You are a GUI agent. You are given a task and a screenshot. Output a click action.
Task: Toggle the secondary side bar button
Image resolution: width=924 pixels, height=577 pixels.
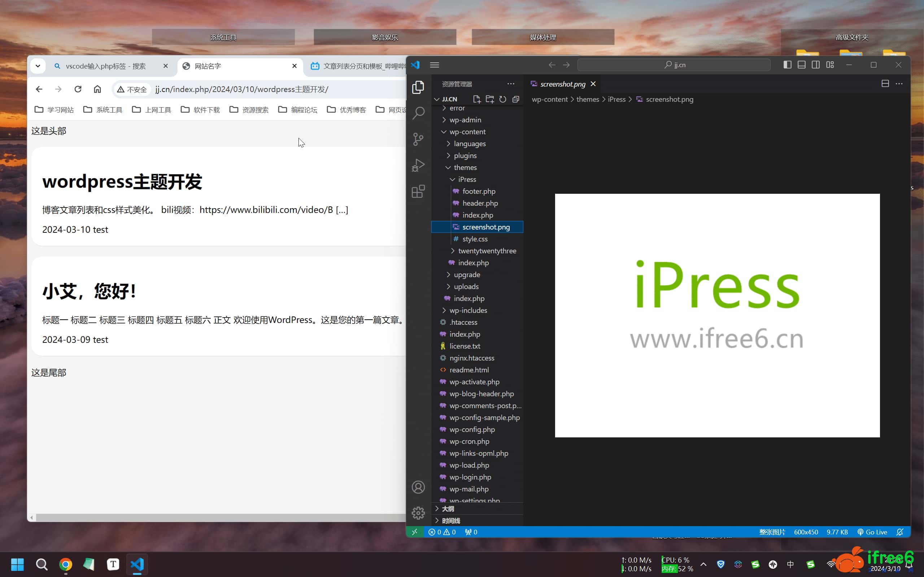tap(816, 65)
